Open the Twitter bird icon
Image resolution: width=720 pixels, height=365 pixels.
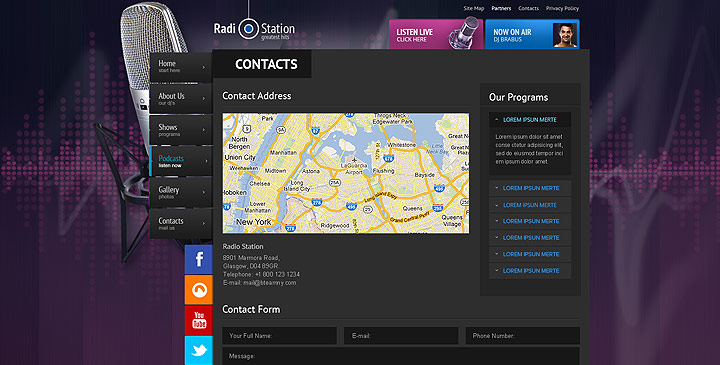[199, 350]
